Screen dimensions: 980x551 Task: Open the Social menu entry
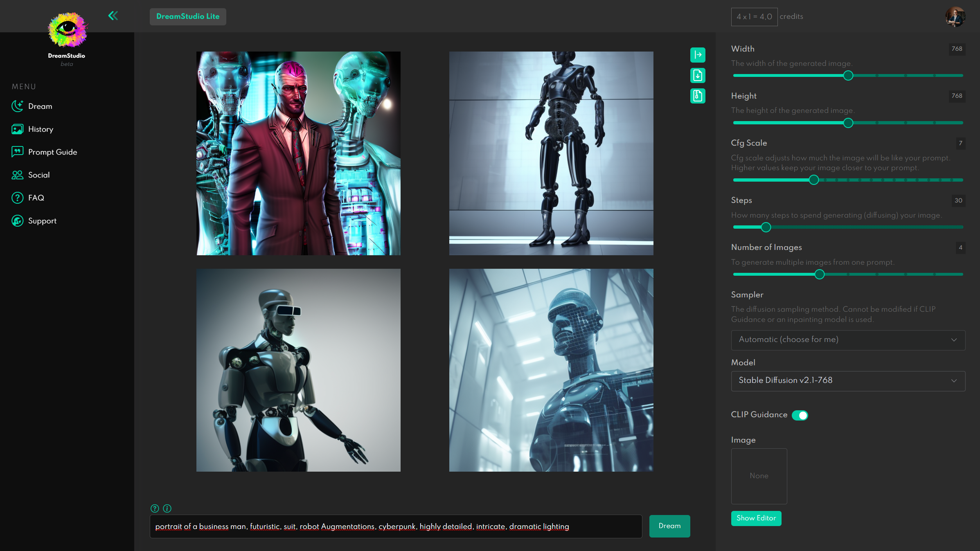pos(39,175)
